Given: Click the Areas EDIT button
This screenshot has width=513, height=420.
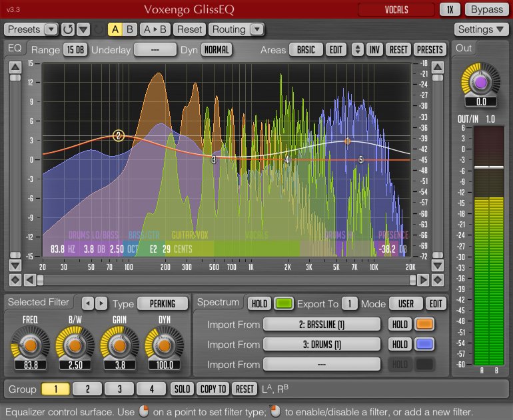Looking at the screenshot, I should pos(336,50).
